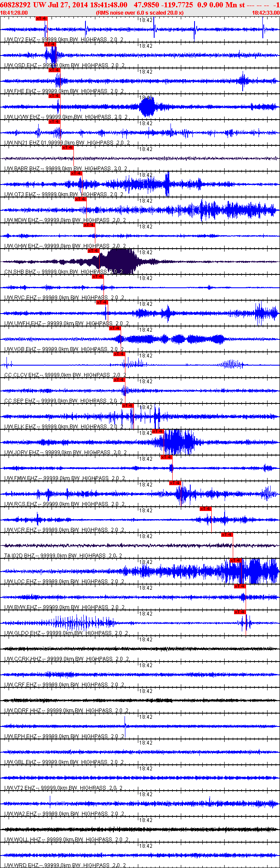
Task: Select the red pick flag on the UW.GHW trace
Action: 89,225
